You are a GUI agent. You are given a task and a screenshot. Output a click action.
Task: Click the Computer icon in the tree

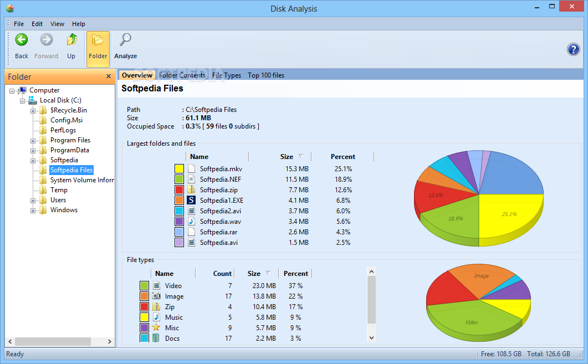pyautogui.click(x=23, y=90)
